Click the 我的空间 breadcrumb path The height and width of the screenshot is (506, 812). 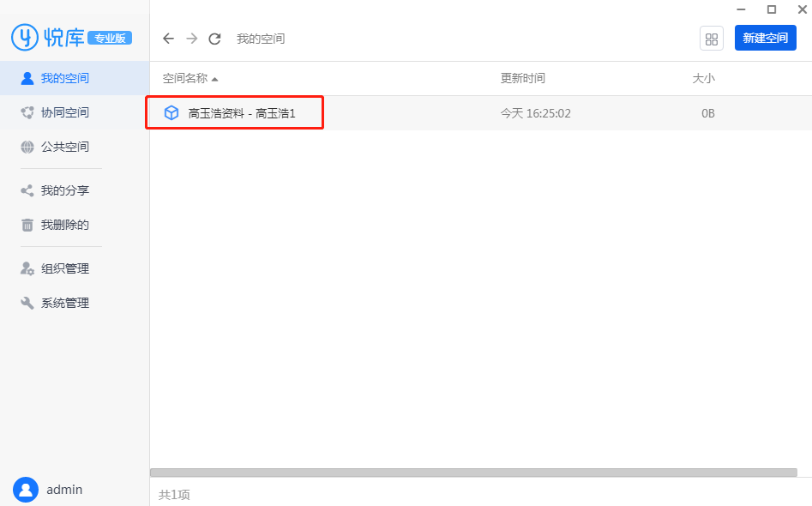click(x=261, y=39)
